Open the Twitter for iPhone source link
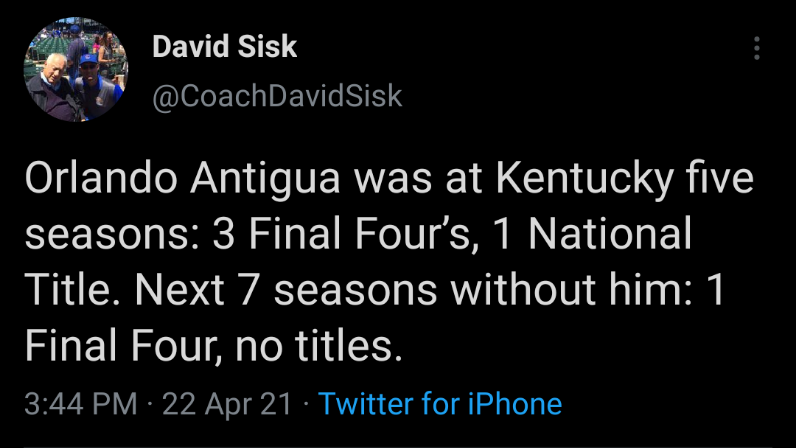This screenshot has height=448, width=796. click(x=440, y=404)
